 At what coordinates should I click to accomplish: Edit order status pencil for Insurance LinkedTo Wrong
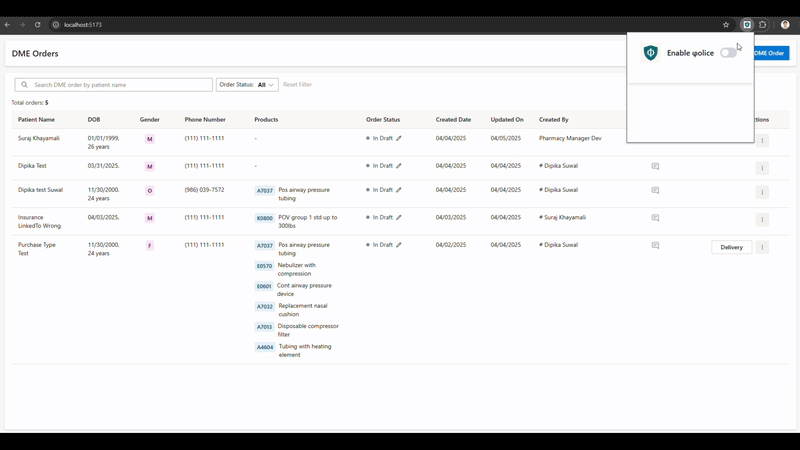pos(399,217)
